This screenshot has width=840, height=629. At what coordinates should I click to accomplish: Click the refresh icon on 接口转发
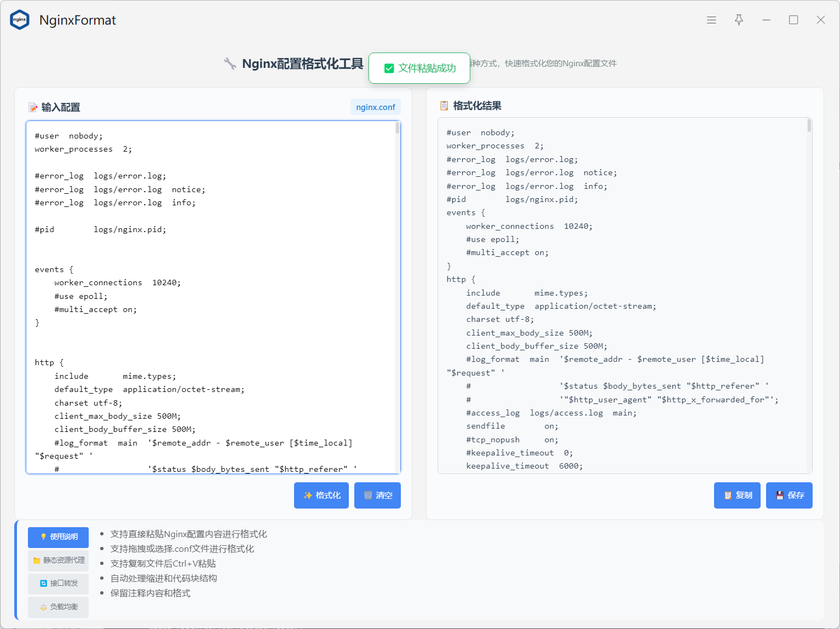tap(43, 584)
